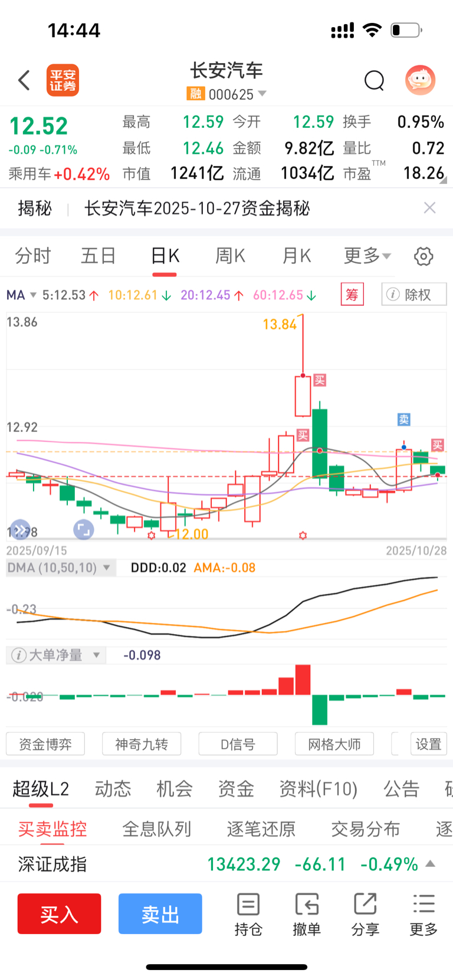Image resolution: width=453 pixels, height=980 pixels.
Task: Select the D信号 indicator button
Action: click(x=238, y=744)
